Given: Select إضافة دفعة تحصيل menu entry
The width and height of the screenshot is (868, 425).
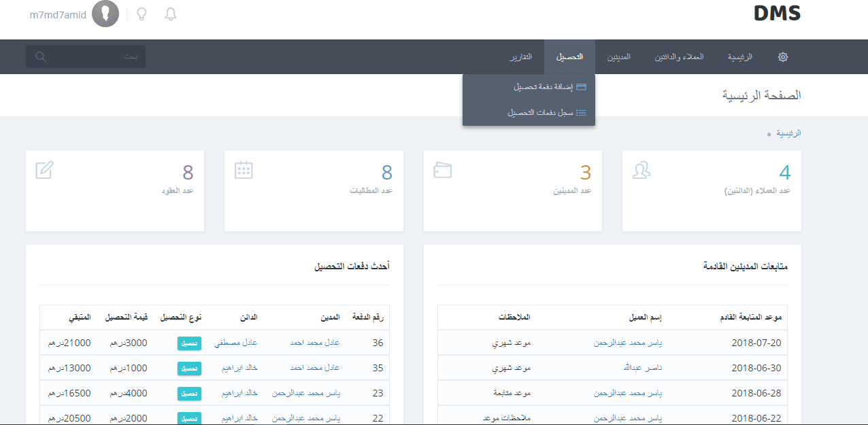Looking at the screenshot, I should [x=543, y=87].
